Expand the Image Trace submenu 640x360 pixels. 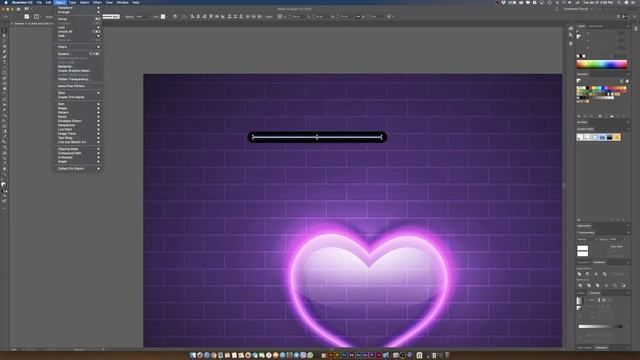pyautogui.click(x=78, y=133)
